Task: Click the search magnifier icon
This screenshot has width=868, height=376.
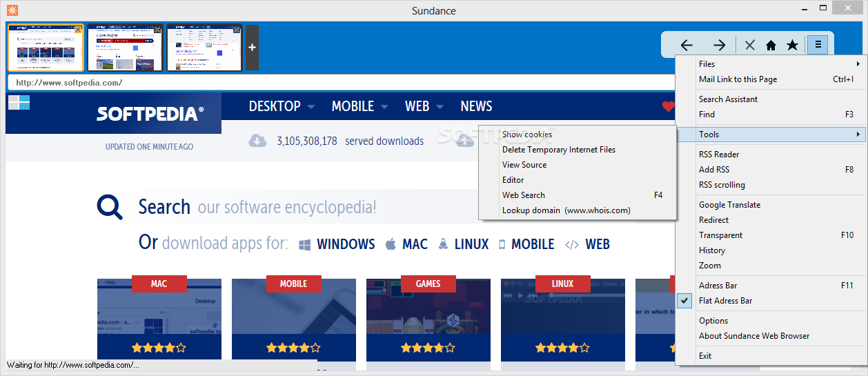Action: tap(110, 206)
